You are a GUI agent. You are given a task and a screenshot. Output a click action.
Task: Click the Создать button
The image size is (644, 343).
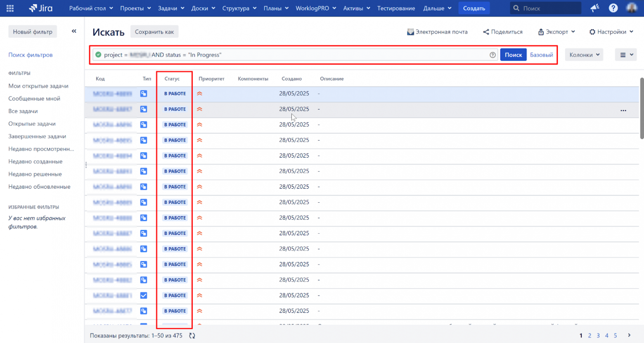[x=473, y=8]
